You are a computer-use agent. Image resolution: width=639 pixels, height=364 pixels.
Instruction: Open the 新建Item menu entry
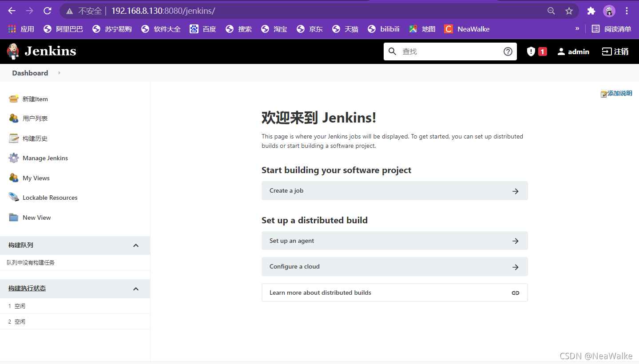(35, 99)
